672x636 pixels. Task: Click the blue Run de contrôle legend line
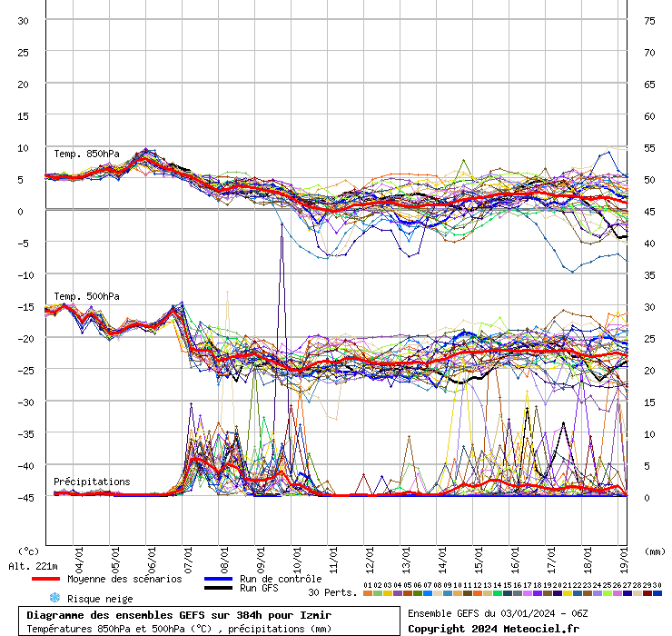(x=218, y=579)
